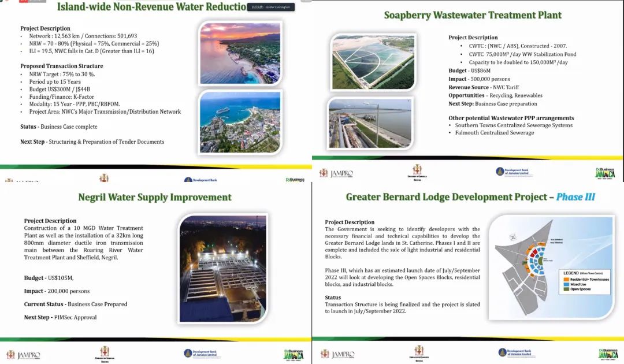Open the Greater Bernard Lodge site map
This screenshot has height=364, width=624.
[x=552, y=268]
